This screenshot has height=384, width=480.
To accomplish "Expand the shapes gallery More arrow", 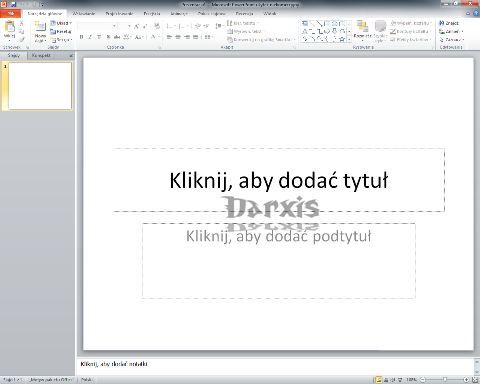I will click(349, 39).
